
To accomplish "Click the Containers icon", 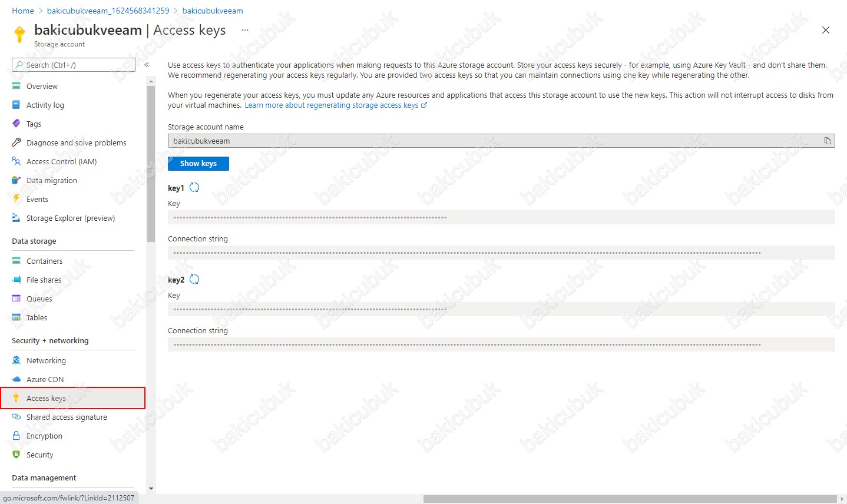I will [x=16, y=261].
